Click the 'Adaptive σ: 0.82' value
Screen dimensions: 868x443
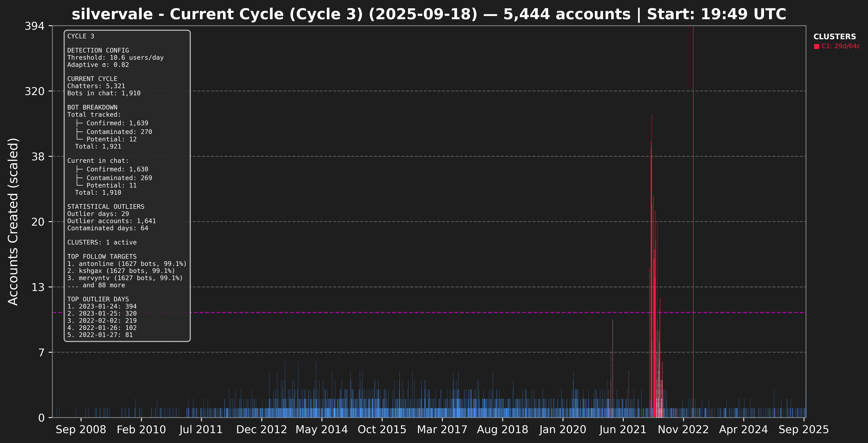[x=98, y=65]
